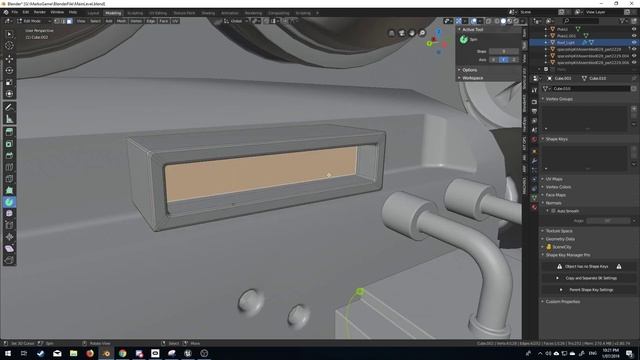This screenshot has width=640, height=360.
Task: Select the Measure tool
Action: (9, 119)
